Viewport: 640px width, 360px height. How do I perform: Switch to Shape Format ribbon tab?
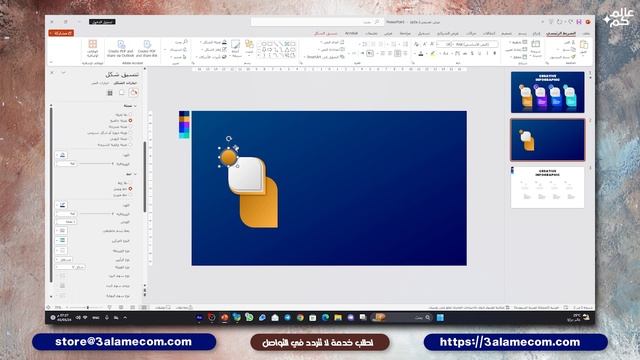tap(325, 33)
